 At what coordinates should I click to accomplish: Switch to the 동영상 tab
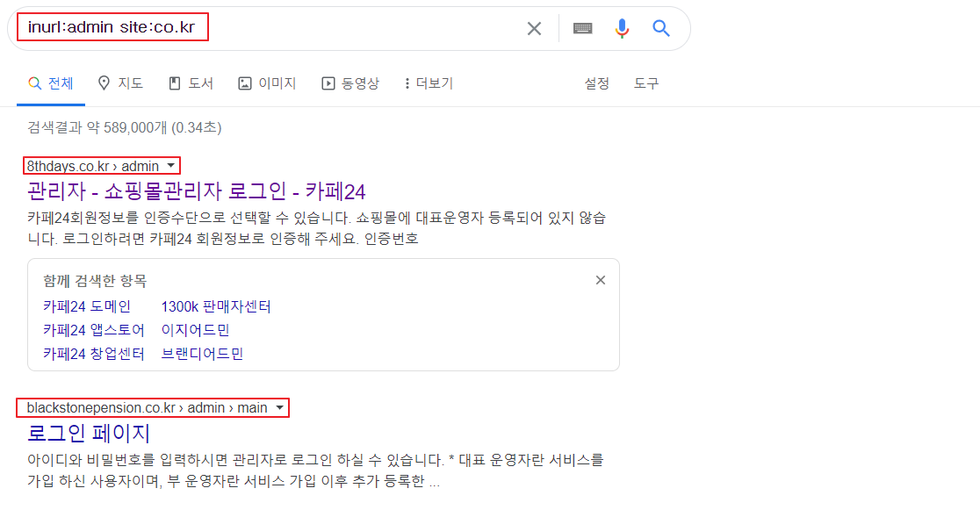(x=350, y=83)
